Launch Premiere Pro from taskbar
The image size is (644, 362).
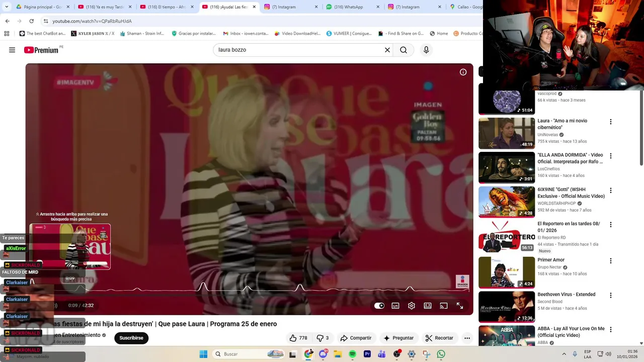[367, 354]
